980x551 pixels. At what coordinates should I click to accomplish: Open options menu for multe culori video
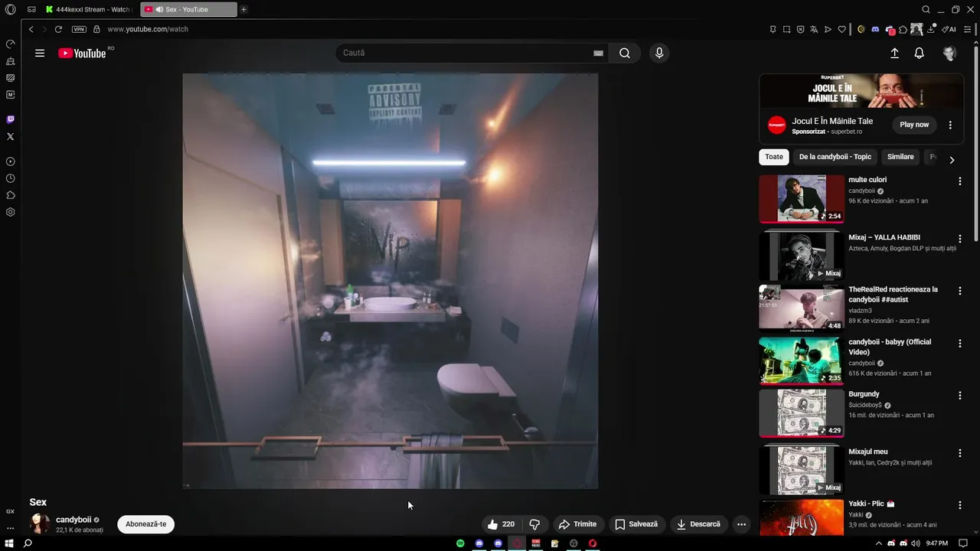coord(959,181)
